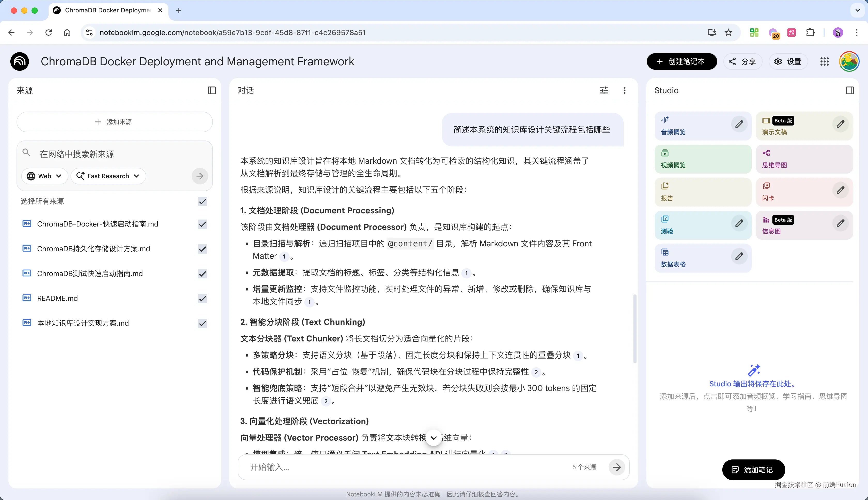Edit the Audio Overview settings pencil
The width and height of the screenshot is (868, 500).
coord(739,124)
